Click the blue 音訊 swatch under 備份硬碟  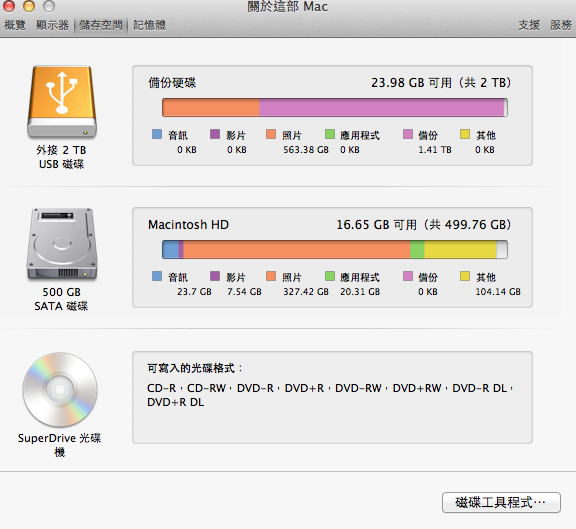coord(157,134)
